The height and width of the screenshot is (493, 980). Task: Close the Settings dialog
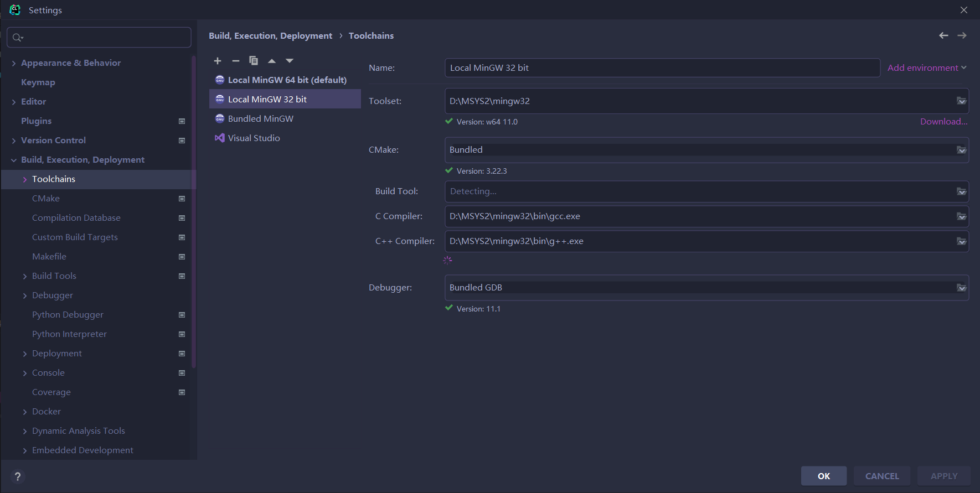tap(964, 10)
